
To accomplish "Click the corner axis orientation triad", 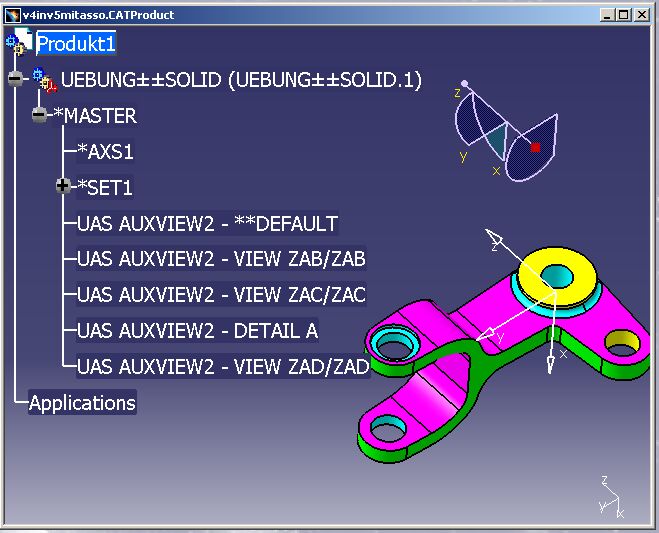I will (x=612, y=497).
